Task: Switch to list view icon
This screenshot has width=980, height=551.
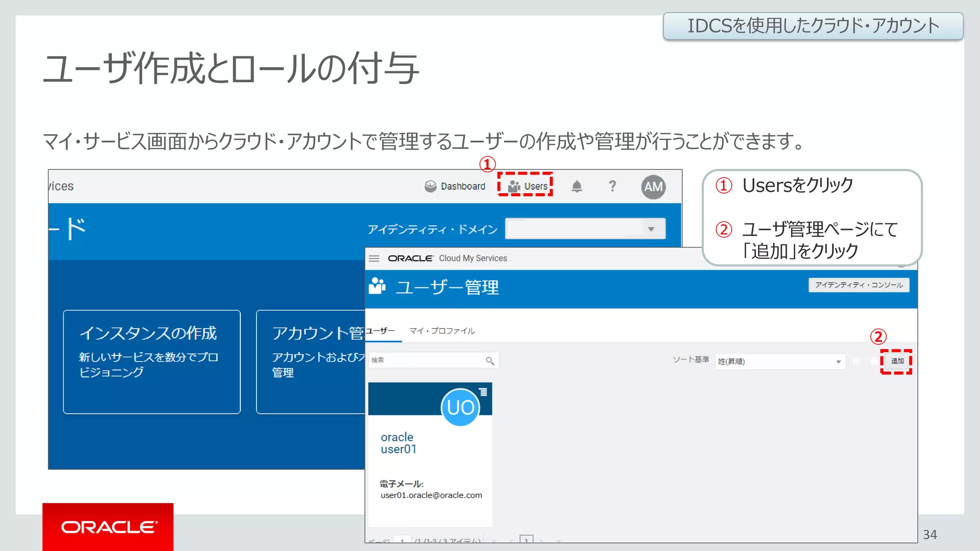Action: (874, 361)
